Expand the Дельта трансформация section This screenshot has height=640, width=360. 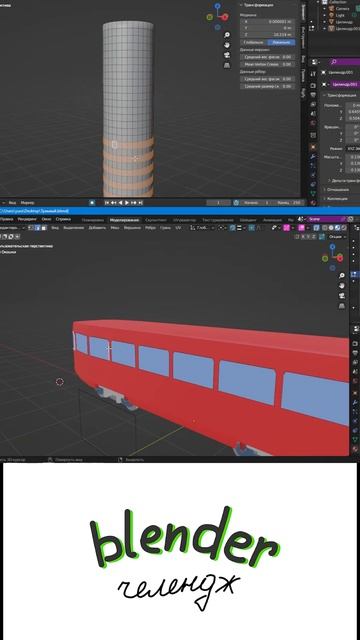click(344, 180)
